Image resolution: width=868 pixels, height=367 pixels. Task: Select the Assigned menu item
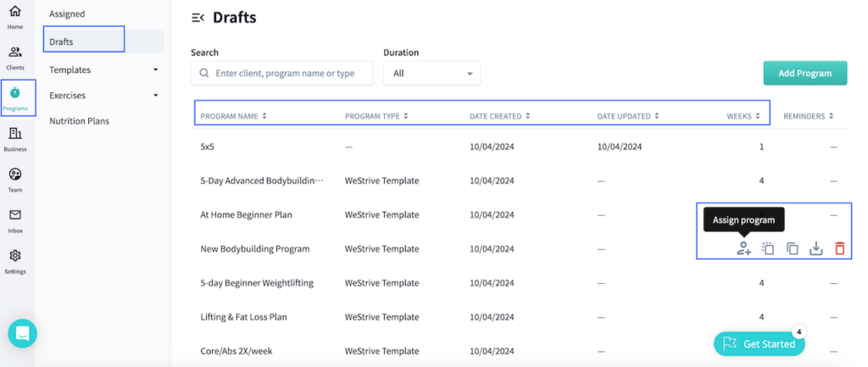tap(67, 14)
